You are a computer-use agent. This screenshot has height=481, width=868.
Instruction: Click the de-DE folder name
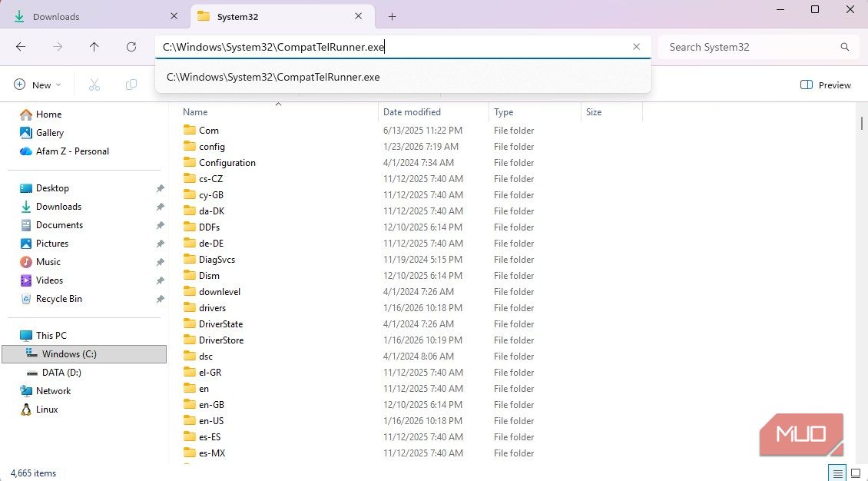pos(211,244)
